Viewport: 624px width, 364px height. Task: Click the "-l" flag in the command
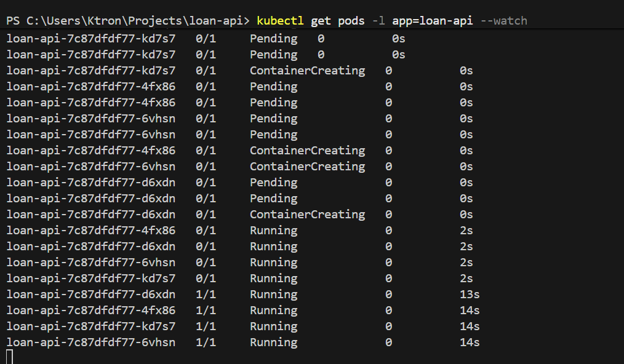coord(378,21)
